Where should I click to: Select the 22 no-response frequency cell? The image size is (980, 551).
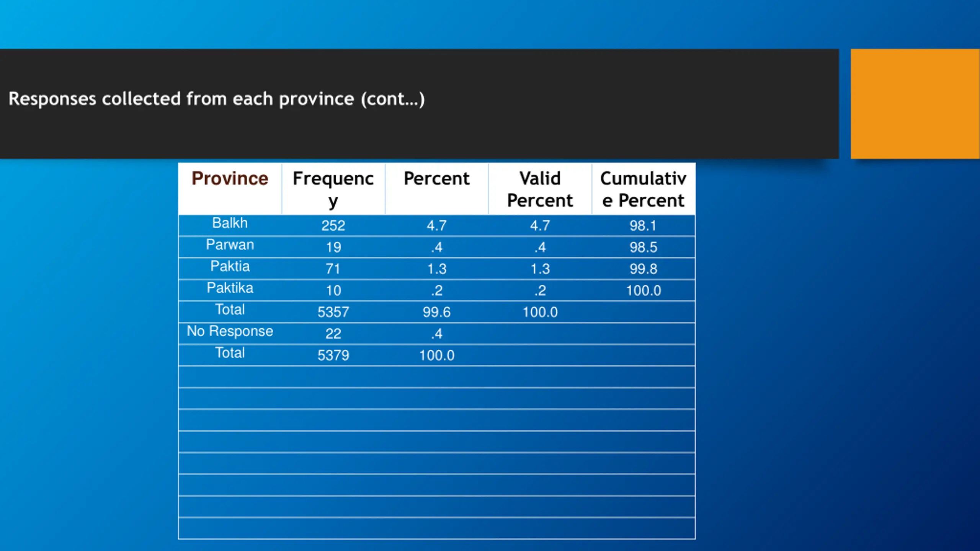pyautogui.click(x=333, y=334)
